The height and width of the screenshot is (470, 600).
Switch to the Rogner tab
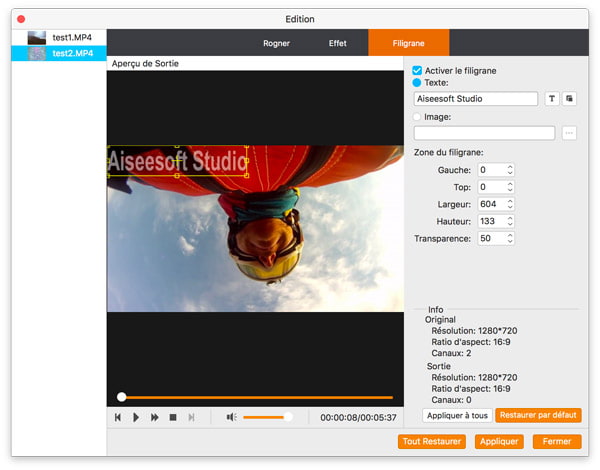click(276, 44)
